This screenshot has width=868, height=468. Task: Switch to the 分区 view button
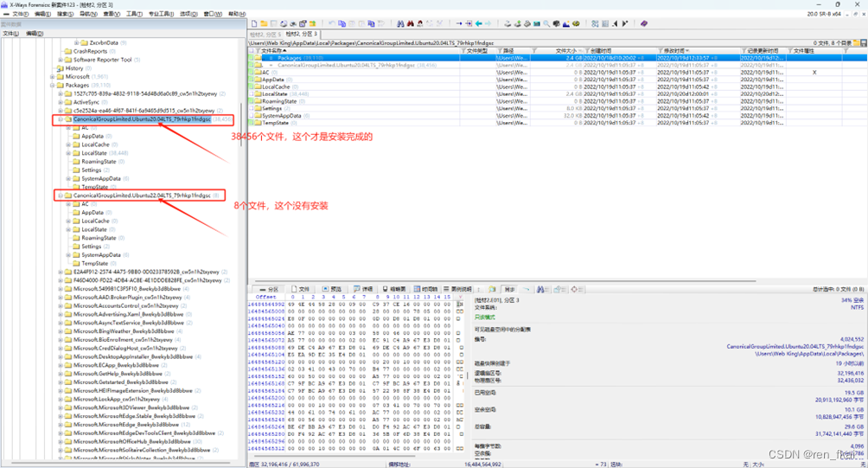pyautogui.click(x=267, y=289)
